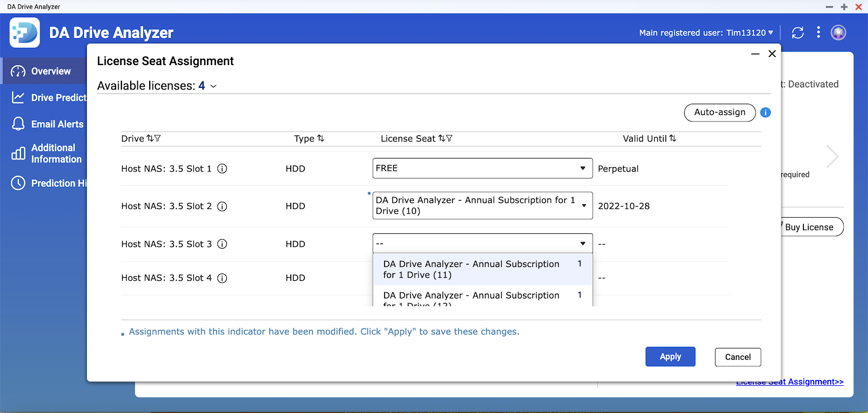868x413 pixels.
Task: Show info for Host NAS Slot 2
Action: (222, 206)
